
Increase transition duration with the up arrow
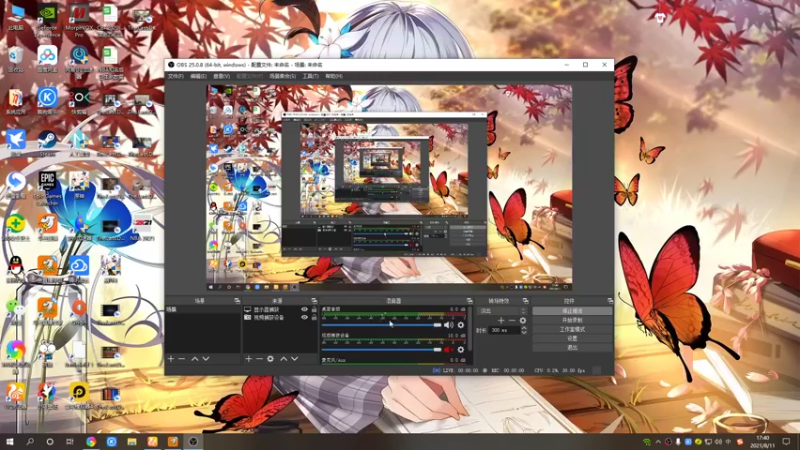click(x=524, y=328)
